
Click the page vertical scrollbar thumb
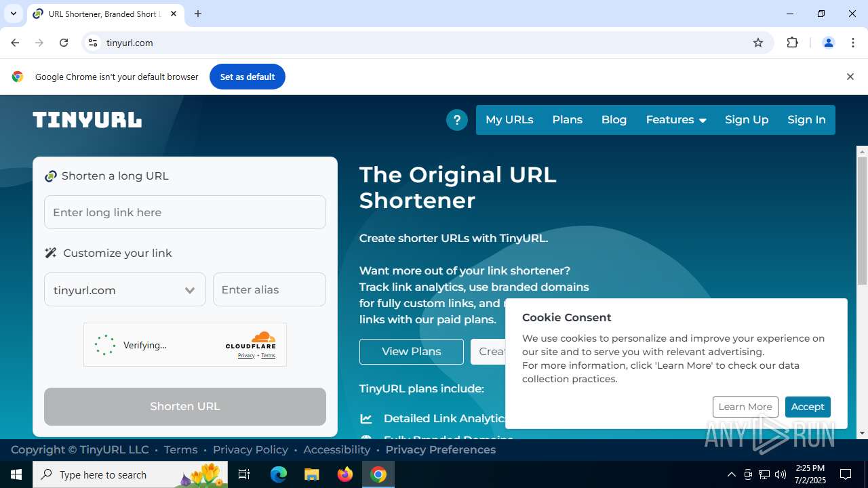pyautogui.click(x=862, y=221)
